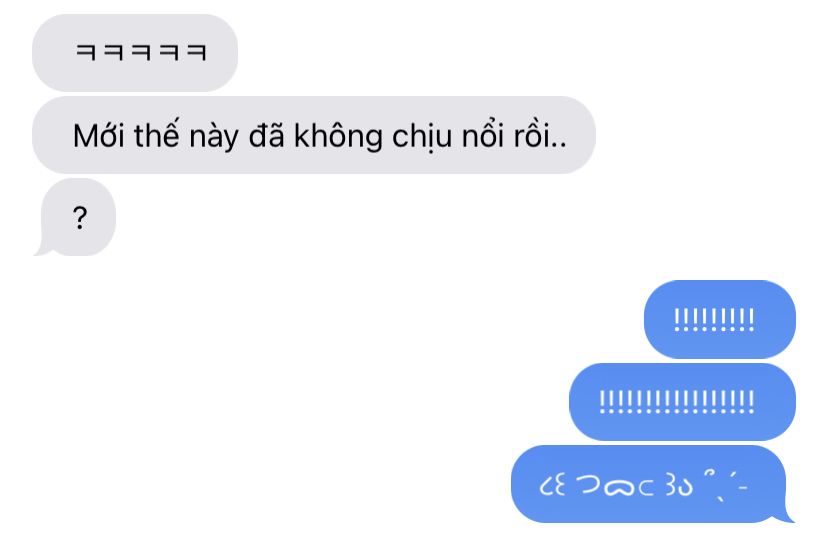
Task: Tap the word "chịu" in the message
Action: tap(422, 137)
